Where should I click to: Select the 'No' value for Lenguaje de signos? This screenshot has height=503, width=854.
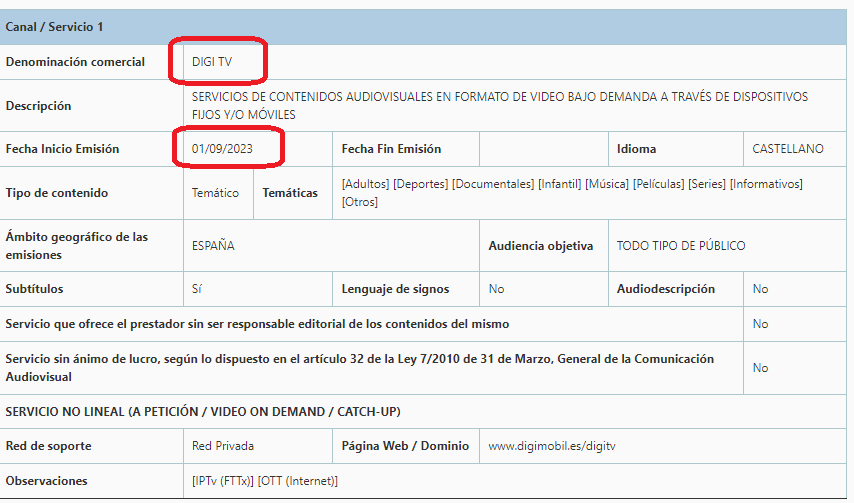(496, 289)
